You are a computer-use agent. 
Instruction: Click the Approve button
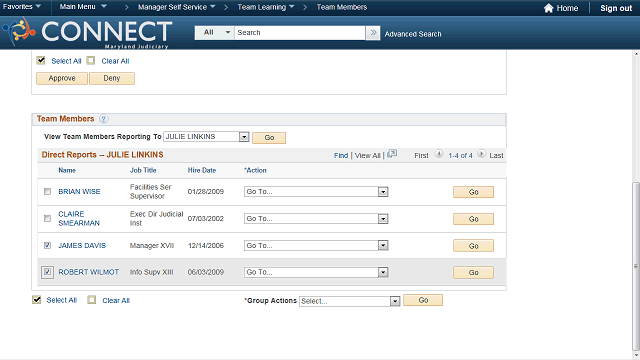click(62, 78)
